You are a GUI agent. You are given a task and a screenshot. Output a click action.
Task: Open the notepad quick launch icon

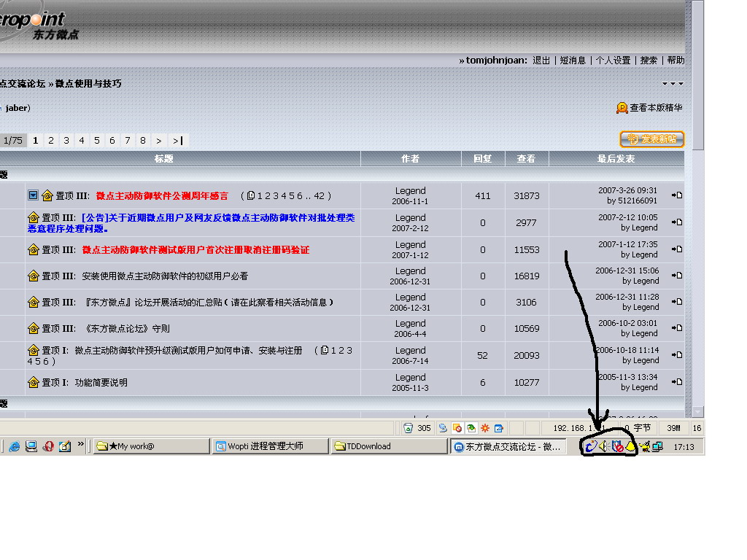coord(65,447)
